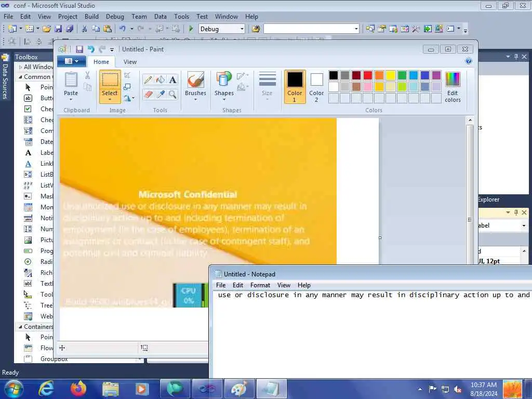
Task: Collapse the Containers group in Toolbox
Action: tap(20, 327)
